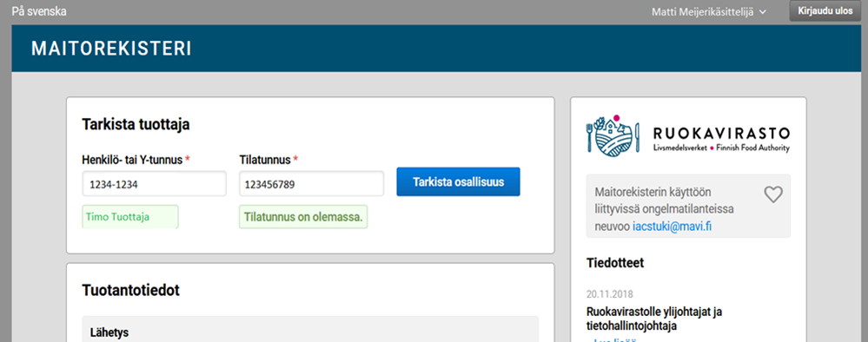Click the Tarkista tuottaja heading
Image resolution: width=868 pixels, height=342 pixels.
pos(136,124)
